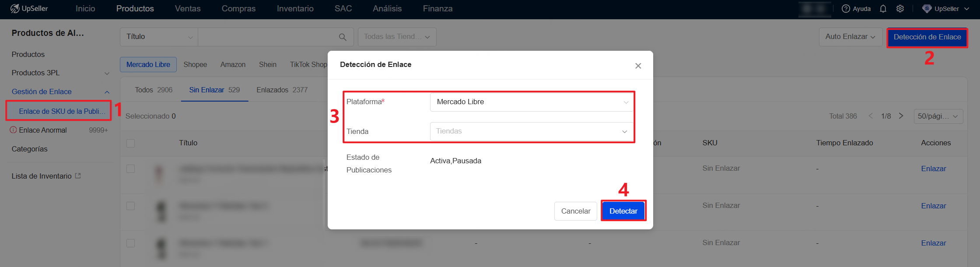The height and width of the screenshot is (267, 980).
Task: Click the search magnifier icon
Action: point(342,37)
